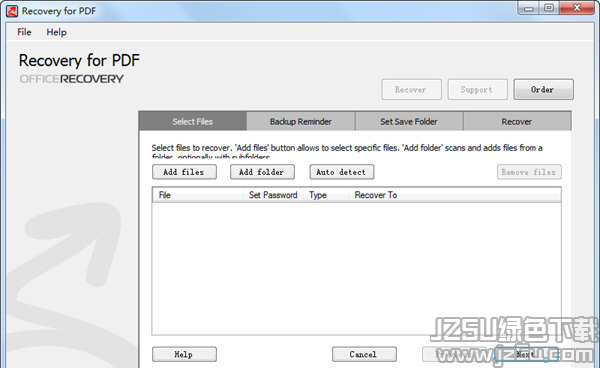
Task: Click the disabled Recover button at top
Action: coord(411,90)
